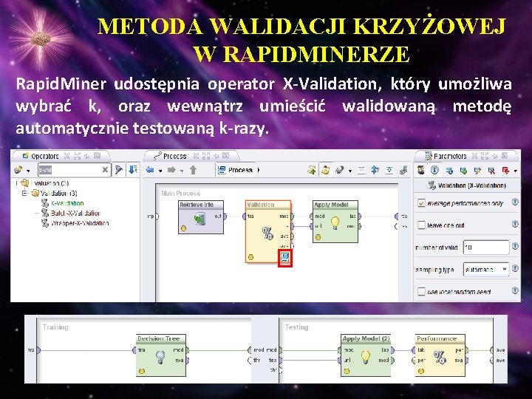Open the dropdown arrow beside the new operator icon
532x399 pixels.
click(x=28, y=171)
